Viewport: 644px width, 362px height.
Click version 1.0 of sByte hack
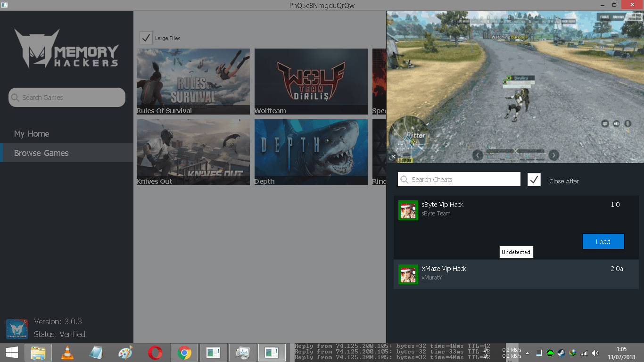coord(615,205)
